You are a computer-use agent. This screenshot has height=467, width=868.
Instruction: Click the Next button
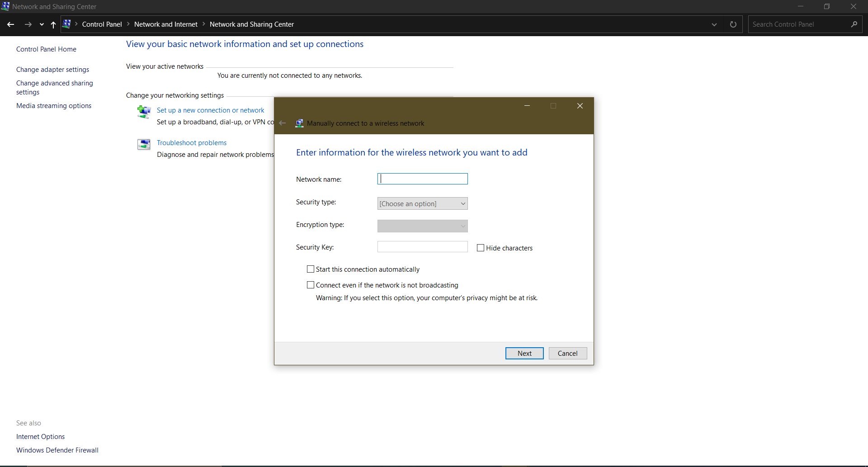tap(524, 354)
